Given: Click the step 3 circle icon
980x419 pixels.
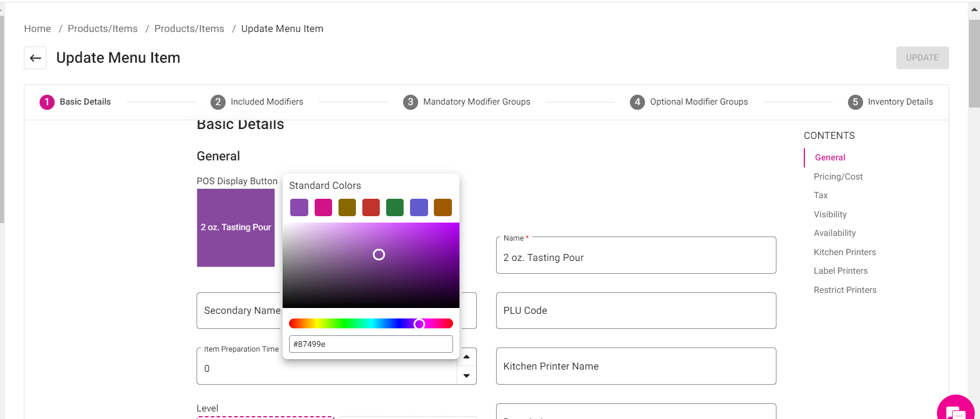Looking at the screenshot, I should click(x=411, y=102).
